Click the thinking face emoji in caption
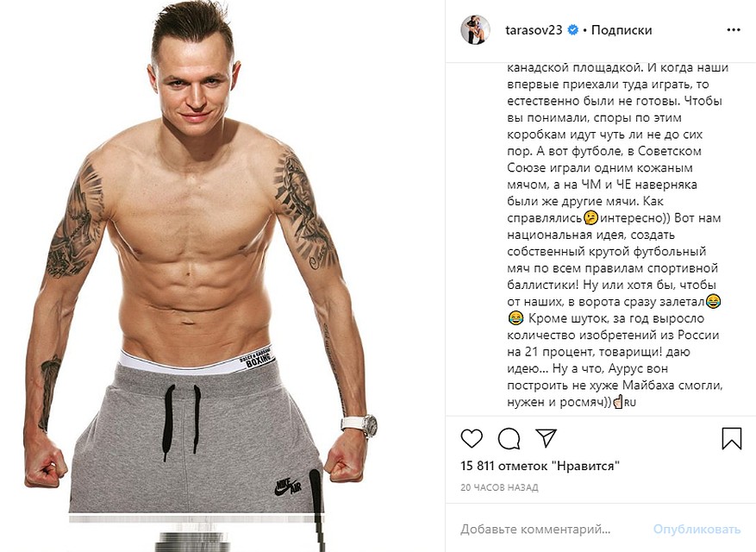The image size is (756, 552). (x=590, y=218)
